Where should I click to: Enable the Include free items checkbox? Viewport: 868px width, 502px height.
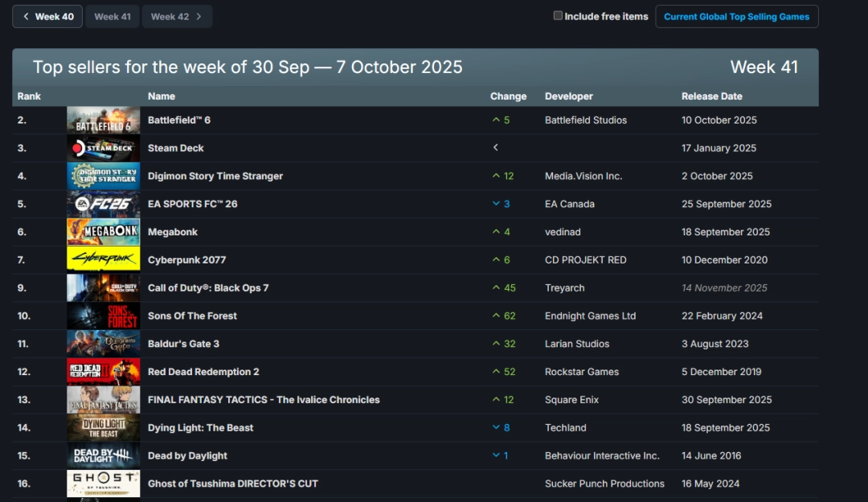[558, 16]
